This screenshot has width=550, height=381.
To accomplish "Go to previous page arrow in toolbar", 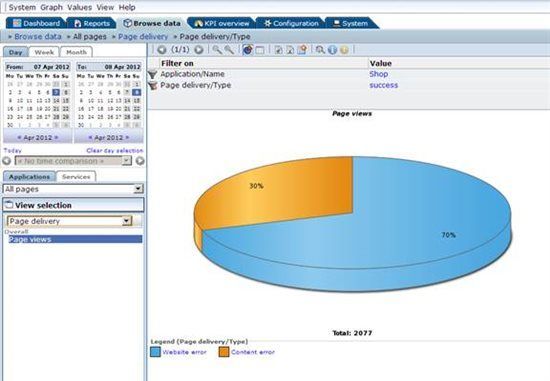I will pos(162,50).
